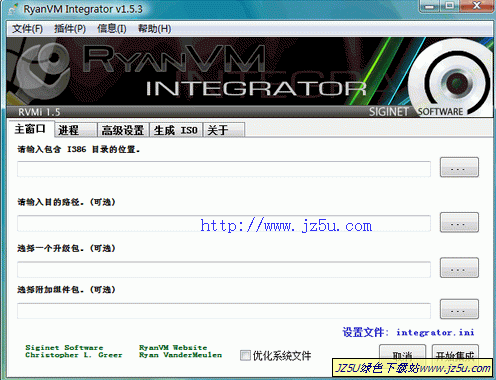Switch to the 高级设置 tab
The height and width of the screenshot is (380, 496).
[x=123, y=130]
